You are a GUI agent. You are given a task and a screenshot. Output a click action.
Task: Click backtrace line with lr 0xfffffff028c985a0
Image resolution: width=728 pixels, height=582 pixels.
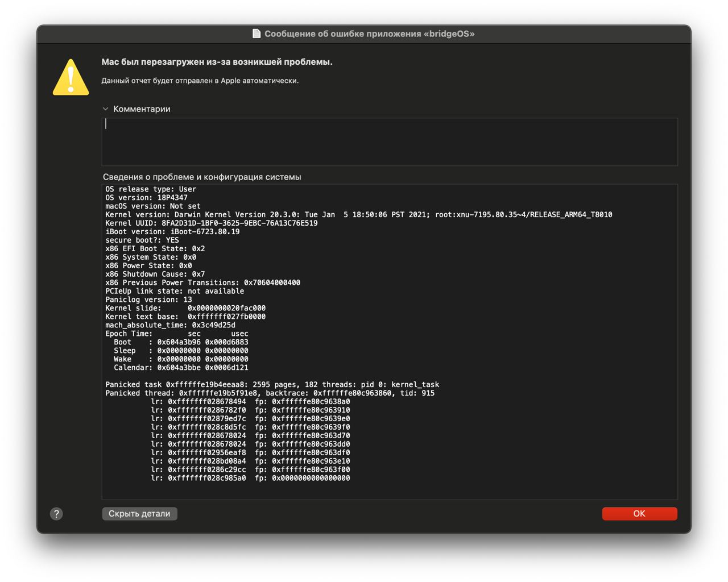(251, 479)
